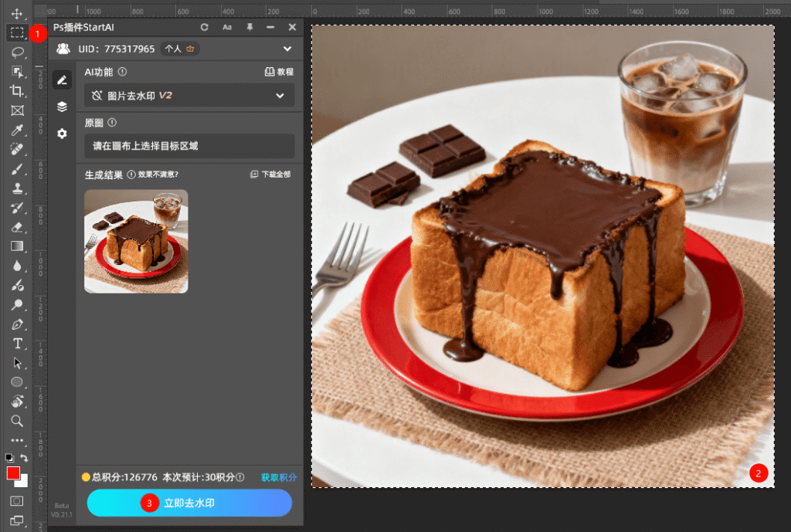
Task: Select the Lasso tool
Action: tap(16, 52)
